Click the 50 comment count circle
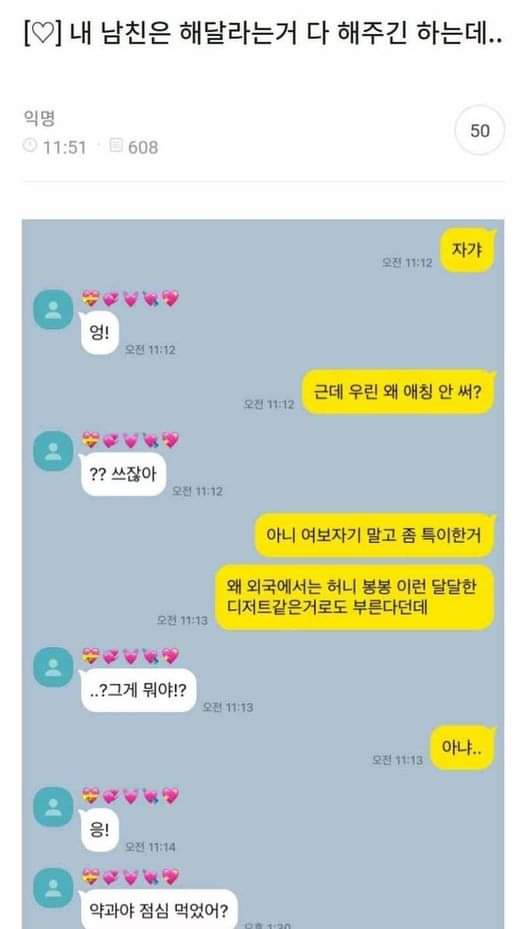The image size is (526, 929). point(479,130)
